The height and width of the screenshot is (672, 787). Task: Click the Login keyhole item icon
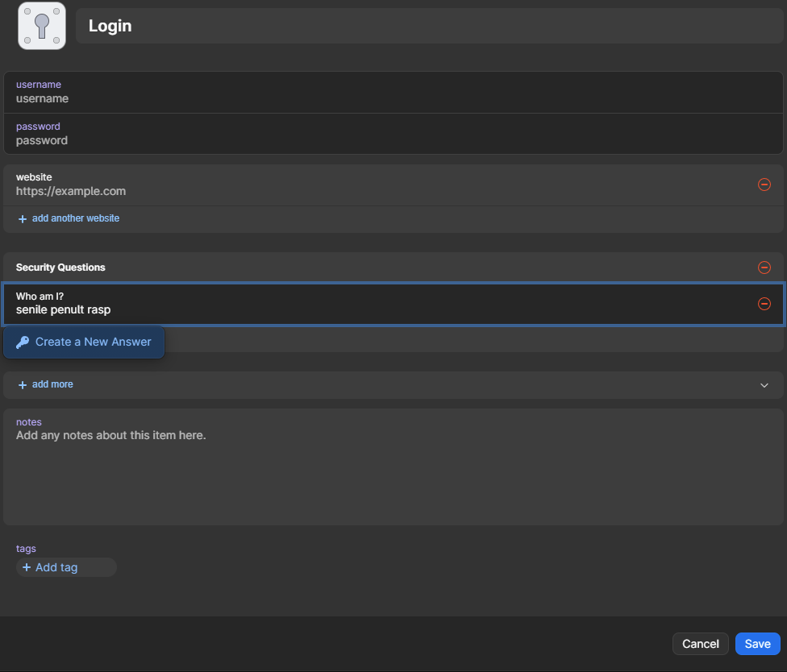point(41,26)
